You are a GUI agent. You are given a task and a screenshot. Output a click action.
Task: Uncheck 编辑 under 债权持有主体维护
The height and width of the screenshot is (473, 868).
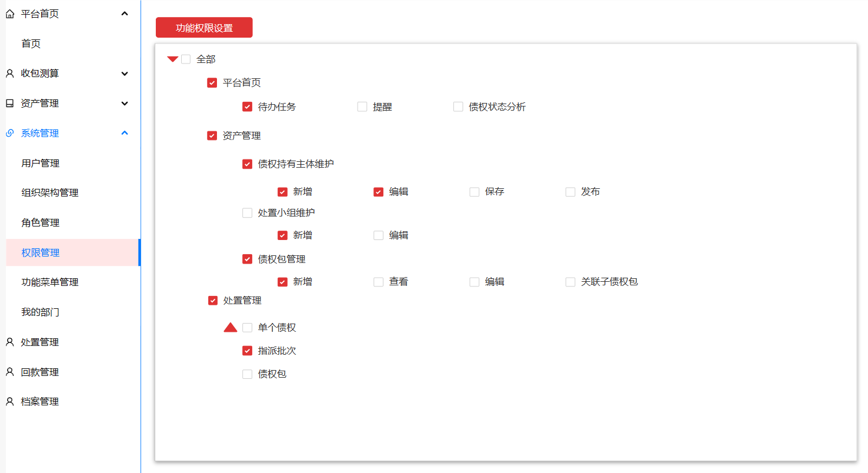(379, 192)
